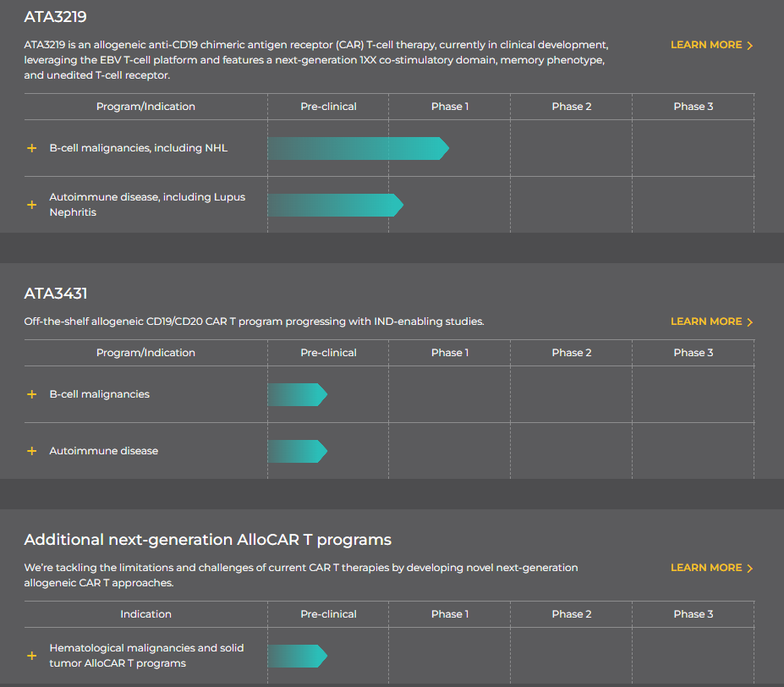Image resolution: width=784 pixels, height=687 pixels.
Task: Click the ATA3431 B-cell malignancies progress arrow
Action: (296, 394)
